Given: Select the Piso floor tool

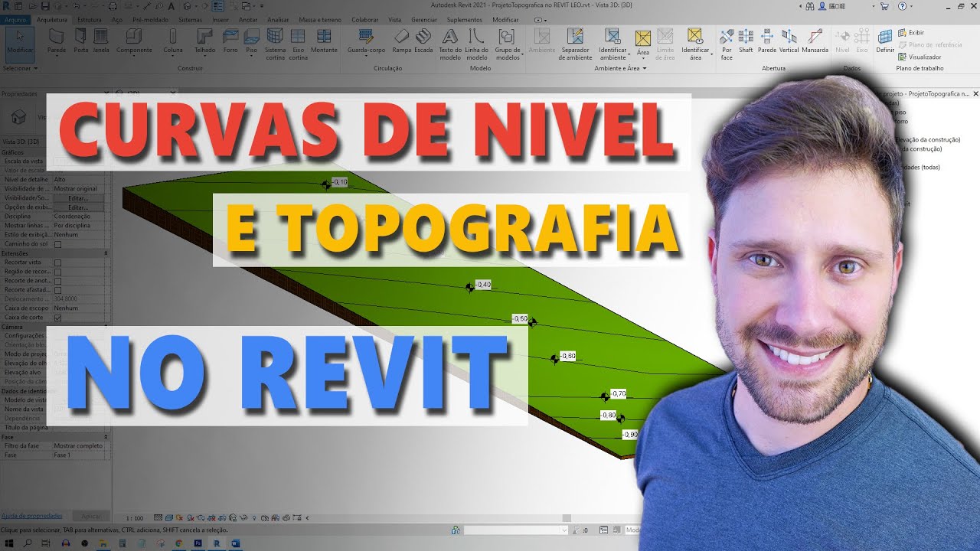Looking at the screenshot, I should coord(251,42).
